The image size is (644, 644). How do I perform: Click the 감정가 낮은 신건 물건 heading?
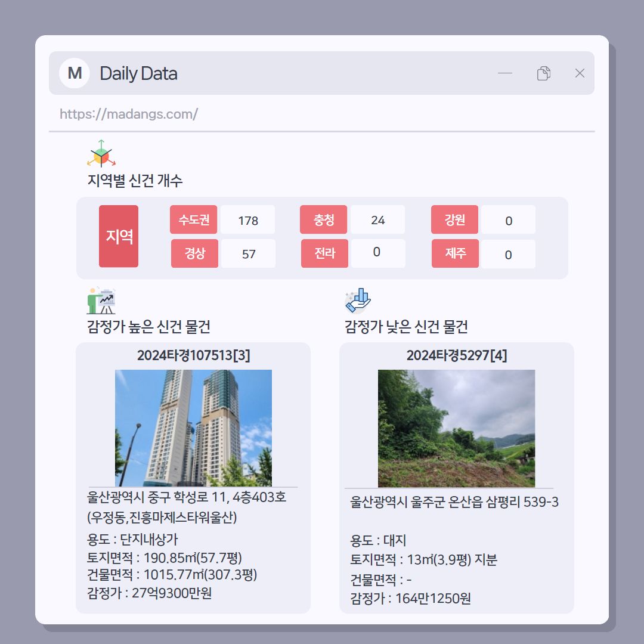(406, 327)
